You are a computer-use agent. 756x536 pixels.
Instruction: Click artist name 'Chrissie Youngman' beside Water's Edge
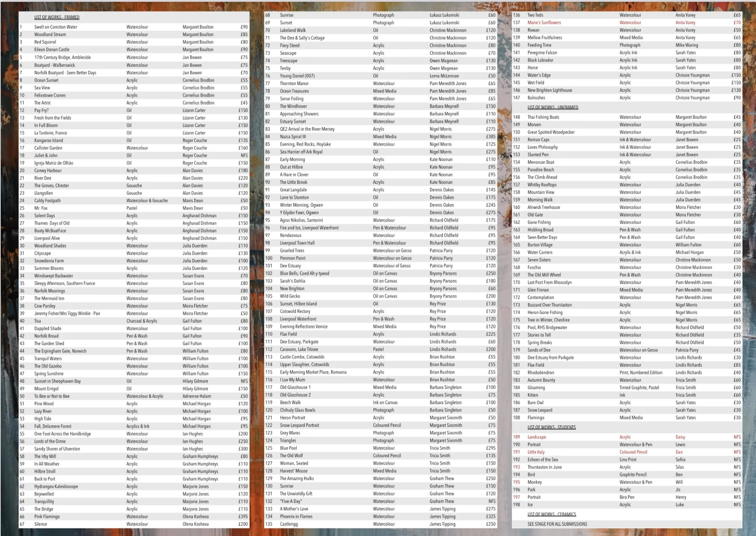pos(692,75)
